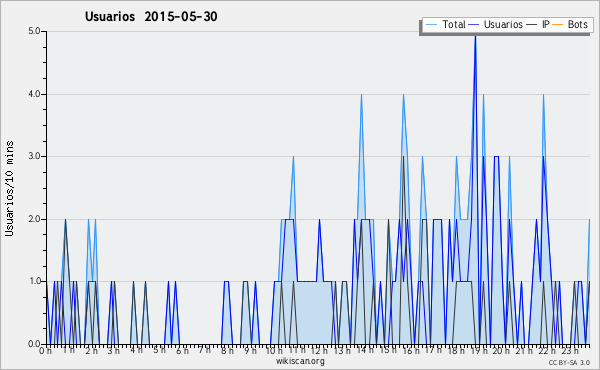The image size is (600, 370).
Task: Click the '23 h' x-axis label
Action: (569, 350)
